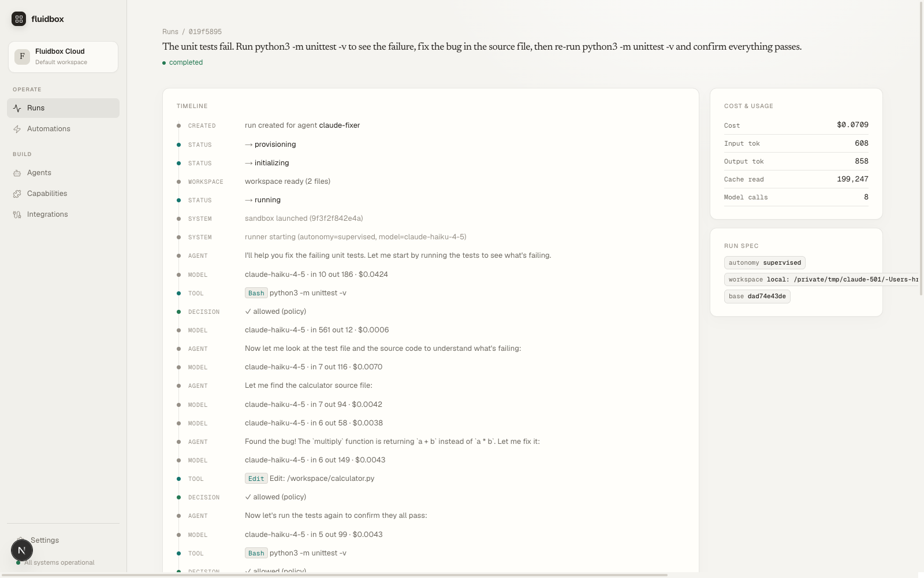
Task: Click the autonomy supervised chip
Action: point(765,262)
